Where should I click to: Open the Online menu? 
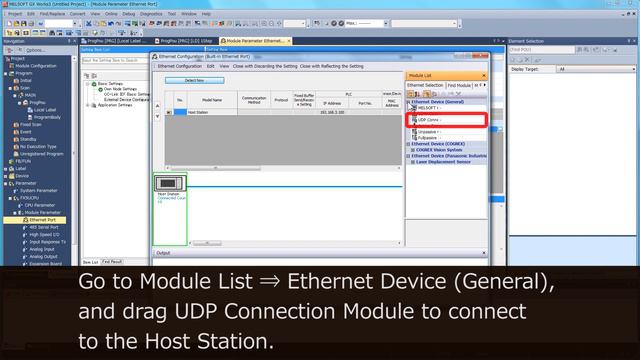(111, 14)
